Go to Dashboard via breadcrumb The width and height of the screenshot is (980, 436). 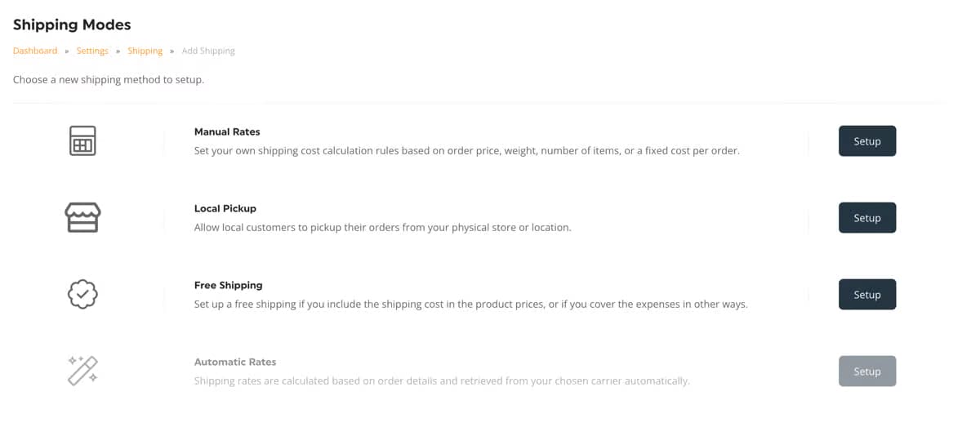click(x=35, y=51)
